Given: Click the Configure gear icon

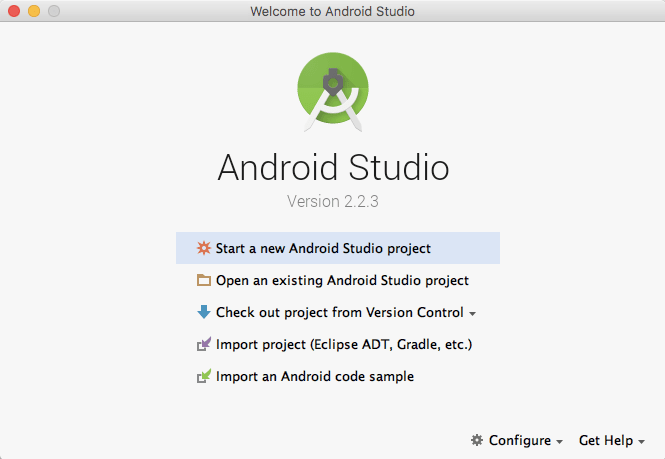Looking at the screenshot, I should [477, 440].
